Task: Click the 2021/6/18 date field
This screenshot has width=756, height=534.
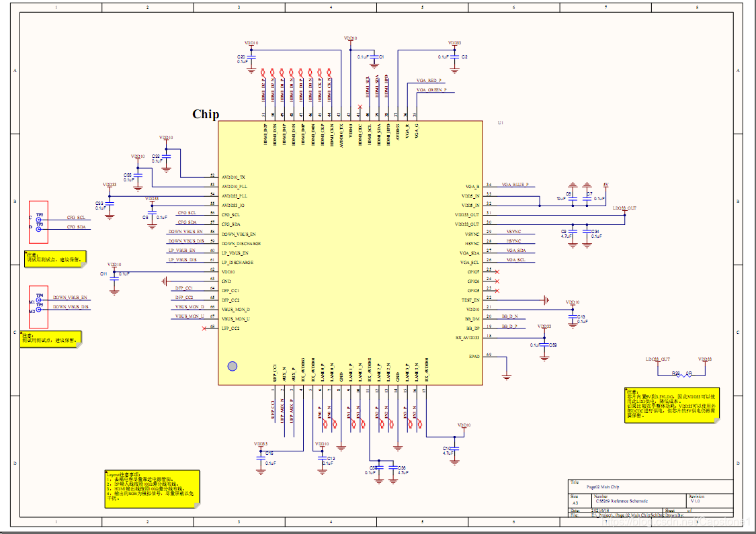Action: 600,510
